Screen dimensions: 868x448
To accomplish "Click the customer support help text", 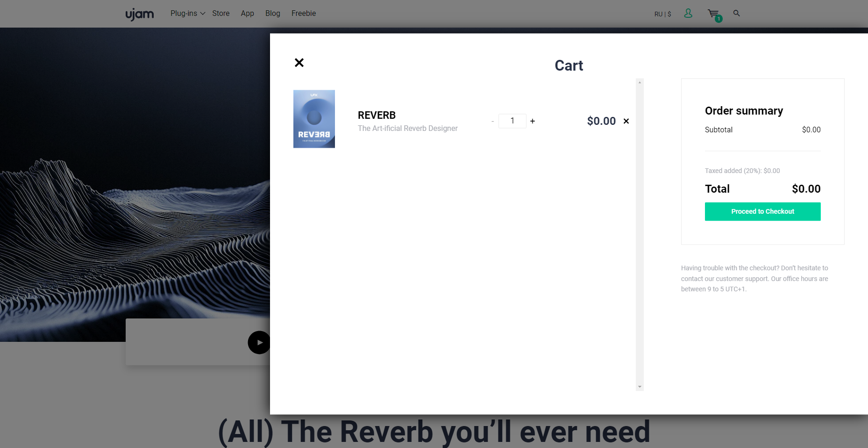I will click(x=754, y=279).
